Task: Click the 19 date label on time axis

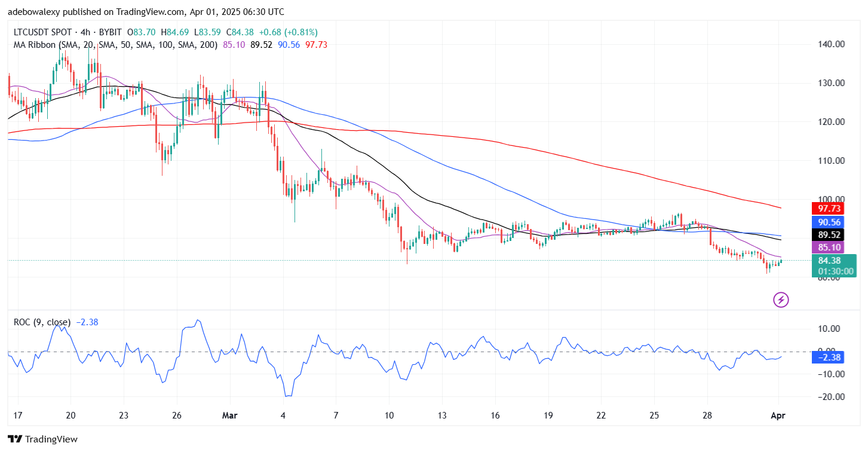Action: (548, 416)
